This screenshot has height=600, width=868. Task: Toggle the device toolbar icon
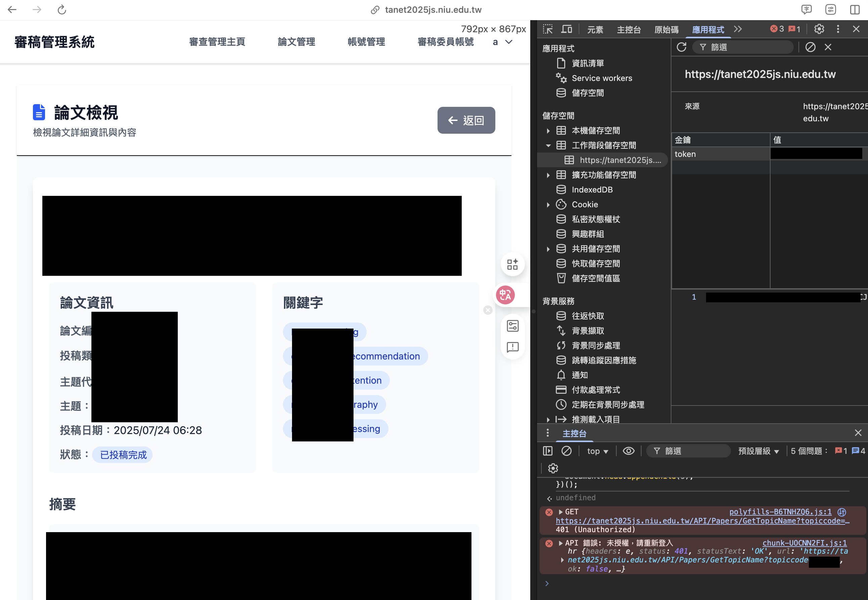pyautogui.click(x=567, y=29)
